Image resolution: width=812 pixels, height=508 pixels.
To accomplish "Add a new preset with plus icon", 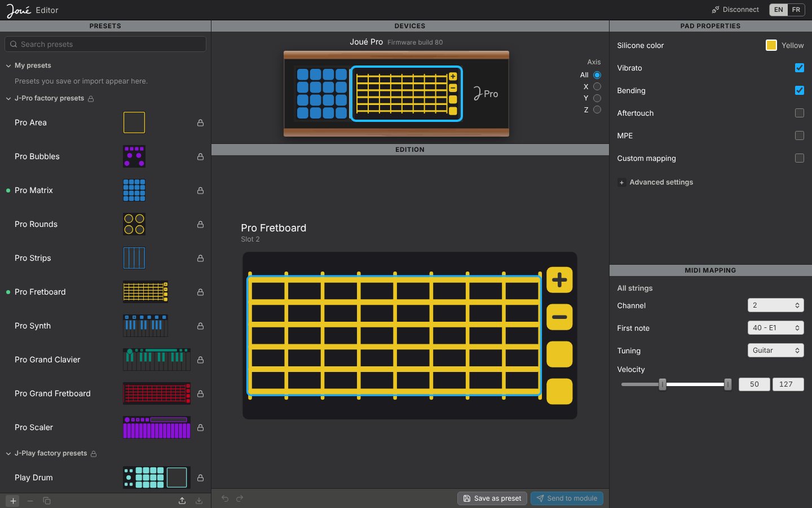I will pyautogui.click(x=13, y=501).
